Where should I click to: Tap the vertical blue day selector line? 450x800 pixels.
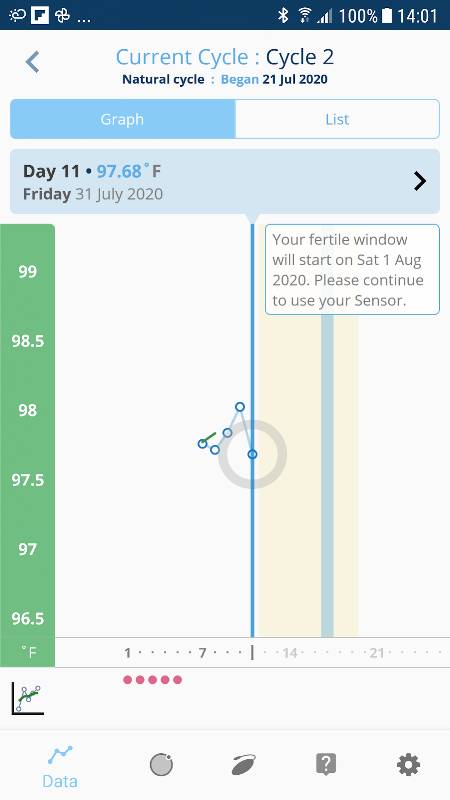coord(252,431)
